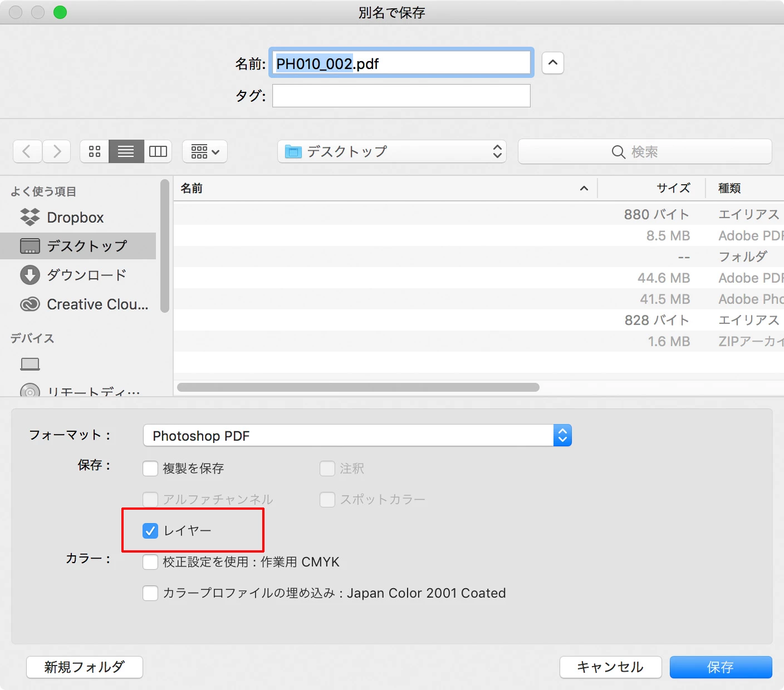Sort by the サイズ column header

(x=651, y=189)
